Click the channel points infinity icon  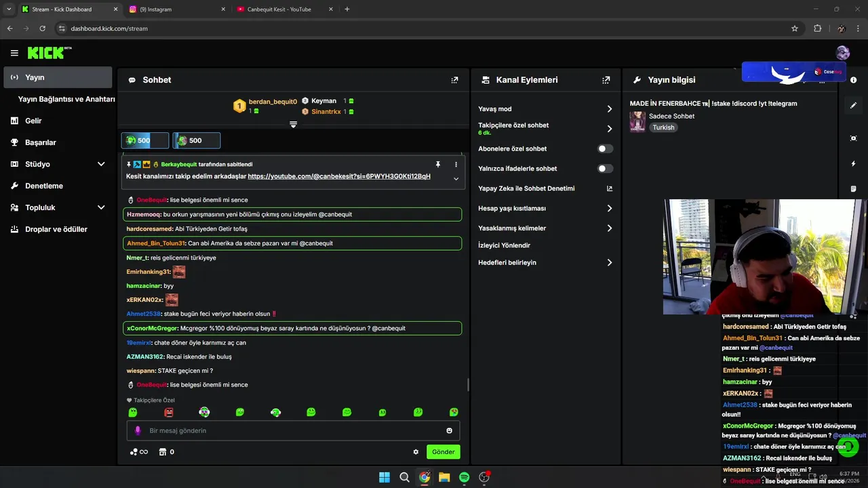[x=139, y=452]
